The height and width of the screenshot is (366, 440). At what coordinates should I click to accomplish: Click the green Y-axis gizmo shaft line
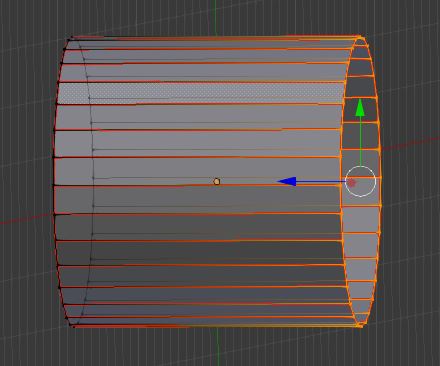click(x=360, y=141)
